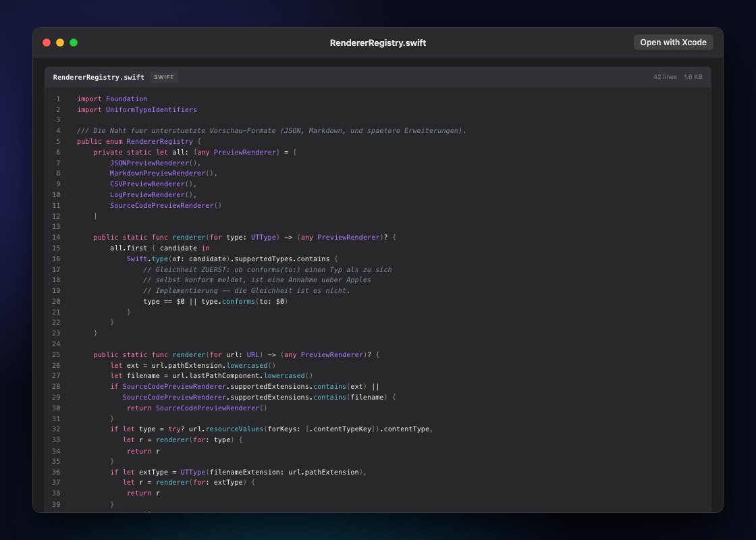Click the SWIFT language badge

(x=164, y=77)
